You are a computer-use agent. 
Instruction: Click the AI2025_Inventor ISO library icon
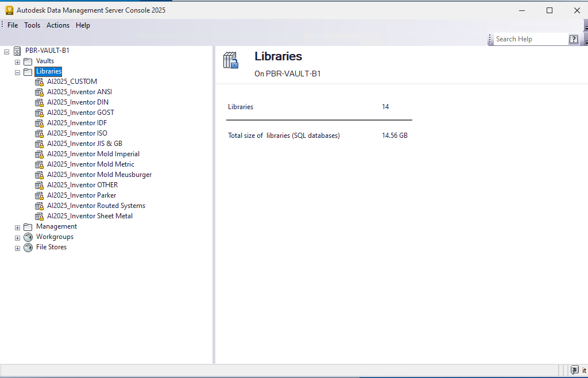tap(40, 133)
